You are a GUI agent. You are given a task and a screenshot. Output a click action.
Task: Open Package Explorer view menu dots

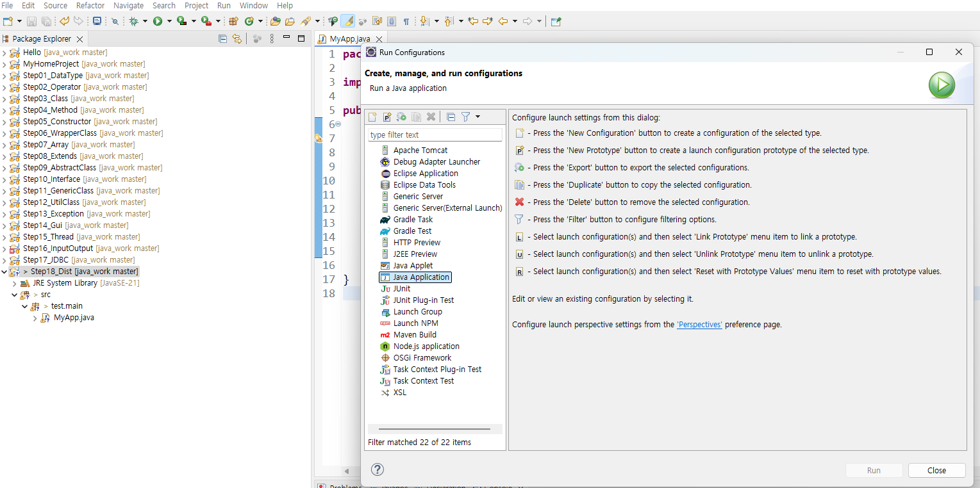click(x=272, y=38)
